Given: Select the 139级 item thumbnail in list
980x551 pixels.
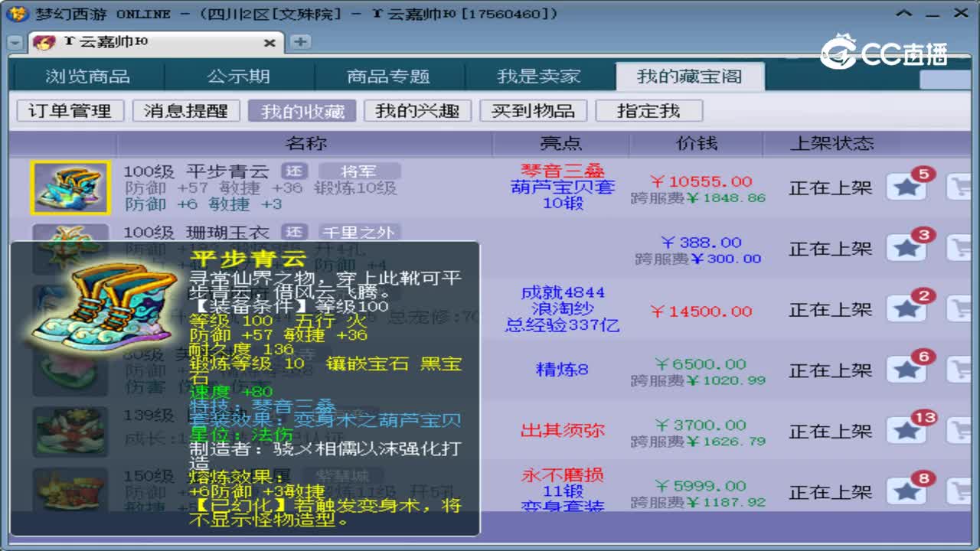Looking at the screenshot, I should [70, 431].
